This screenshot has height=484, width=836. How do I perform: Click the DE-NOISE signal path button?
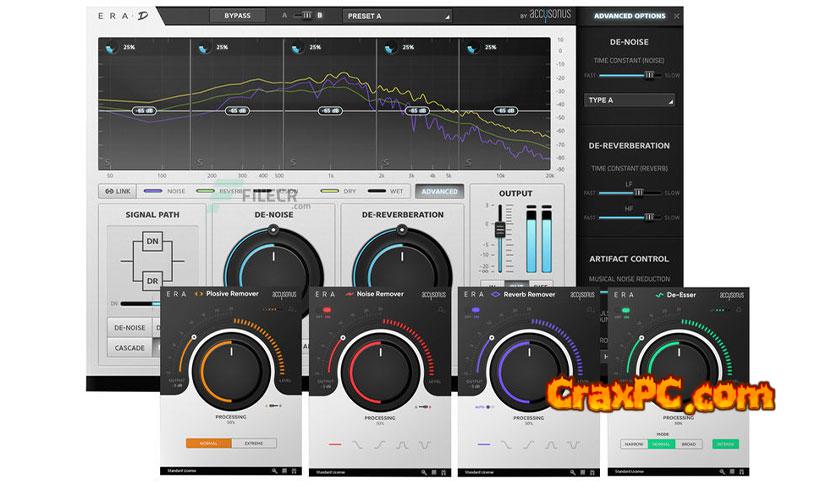(130, 327)
